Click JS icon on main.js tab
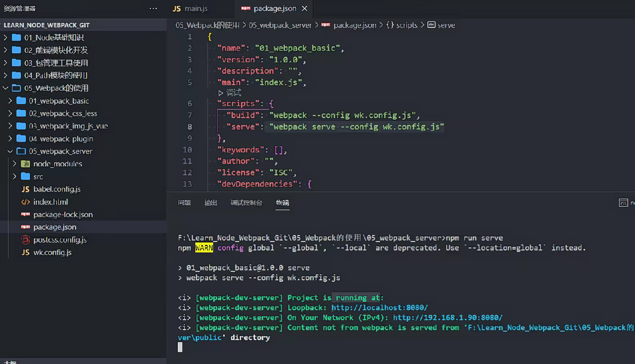The width and height of the screenshot is (635, 364). pos(176,8)
